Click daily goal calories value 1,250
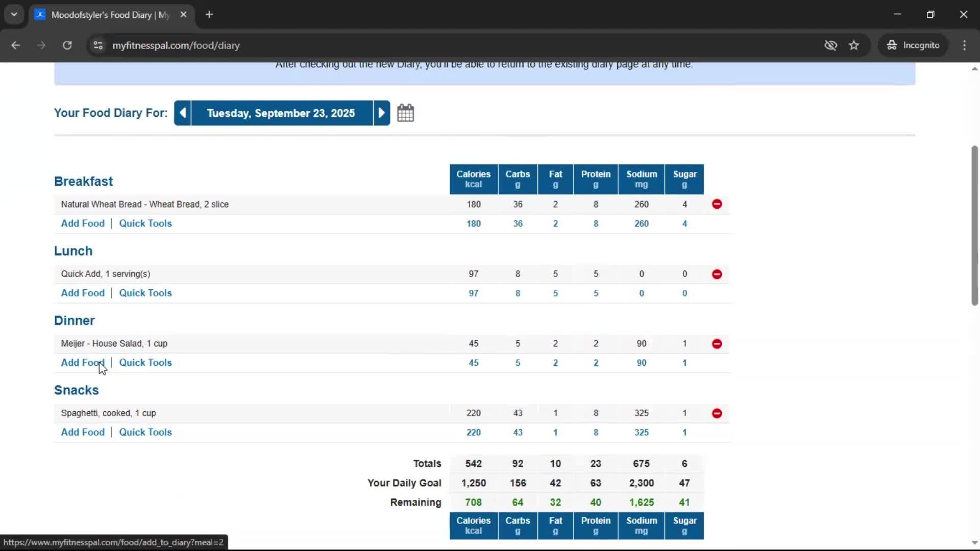Screen dimensions: 980x551 click(x=474, y=483)
